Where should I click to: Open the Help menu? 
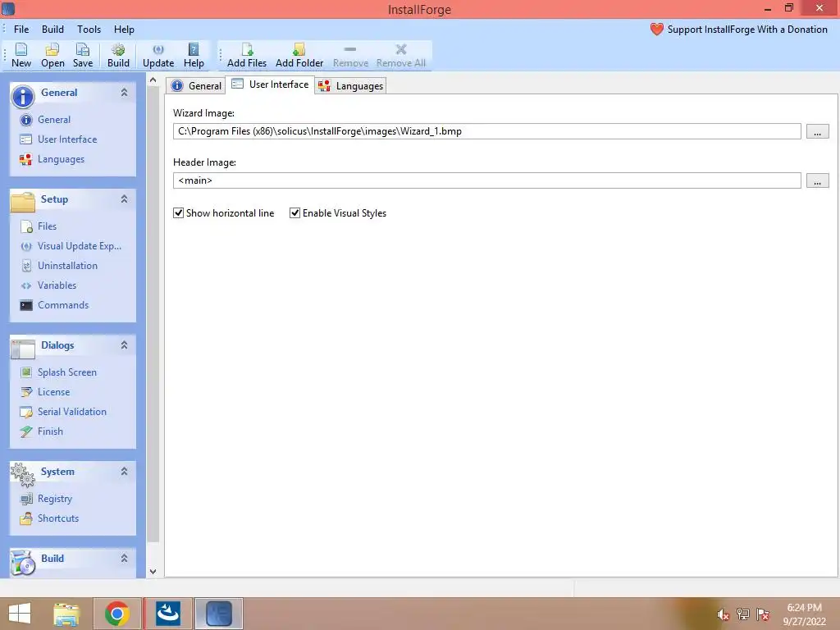click(124, 30)
